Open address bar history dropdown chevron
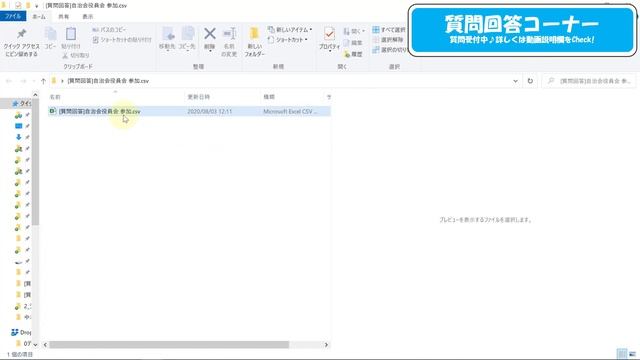Screen dimensions: 640x360 516,81
